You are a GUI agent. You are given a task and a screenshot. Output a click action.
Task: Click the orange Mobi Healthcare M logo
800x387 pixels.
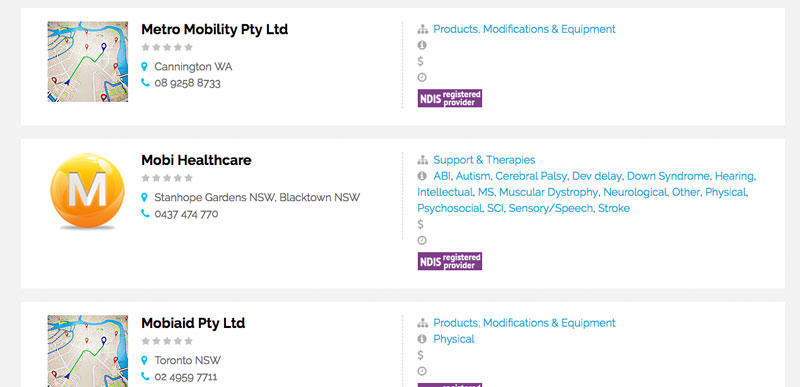point(88,191)
